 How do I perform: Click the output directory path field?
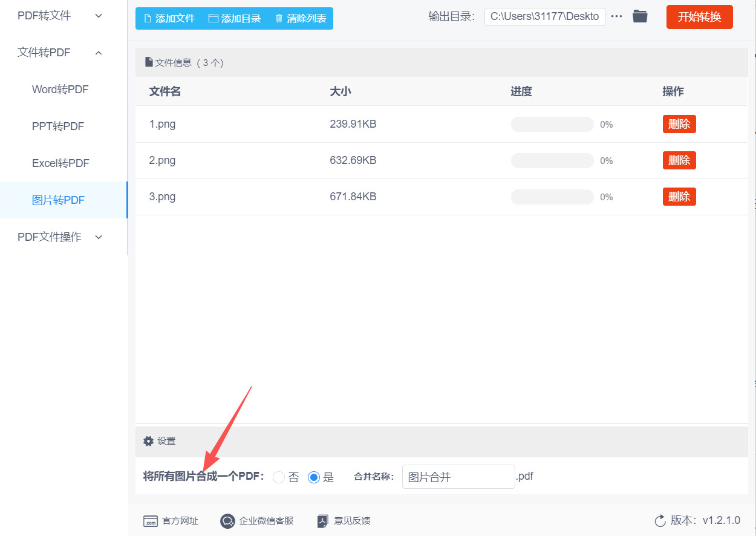pos(545,16)
